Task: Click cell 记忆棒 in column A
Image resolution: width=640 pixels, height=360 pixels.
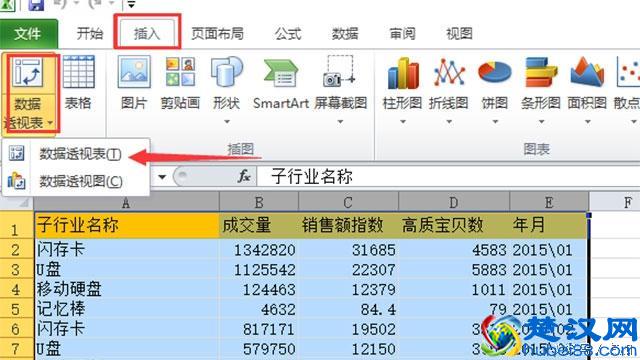Action: pyautogui.click(x=127, y=309)
